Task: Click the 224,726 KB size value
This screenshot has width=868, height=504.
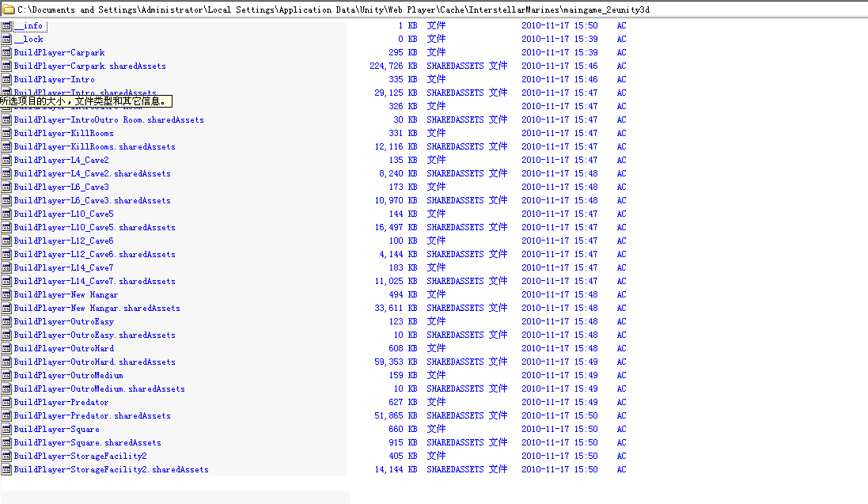Action: [393, 66]
